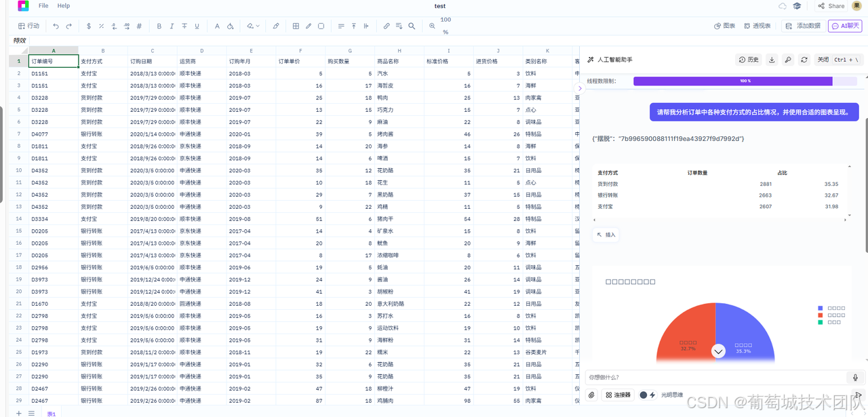Open fill color bucket tool
Image resolution: width=868 pixels, height=417 pixels.
[230, 26]
